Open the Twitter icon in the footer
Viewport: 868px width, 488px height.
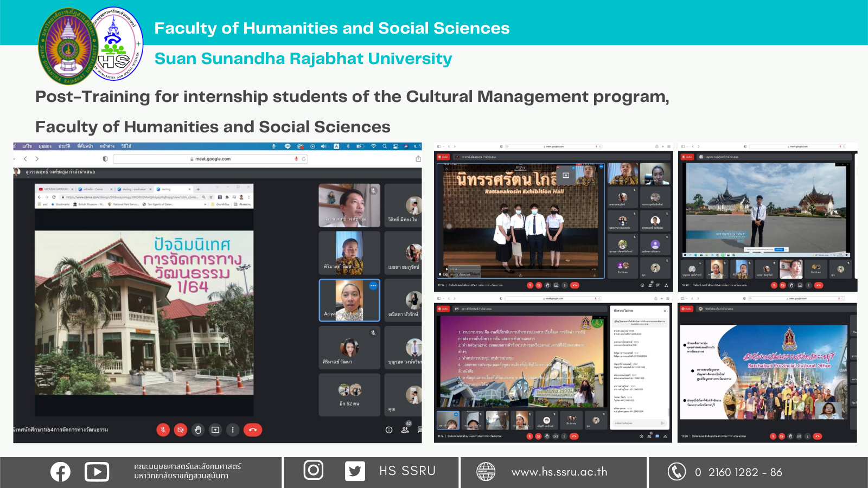click(355, 471)
